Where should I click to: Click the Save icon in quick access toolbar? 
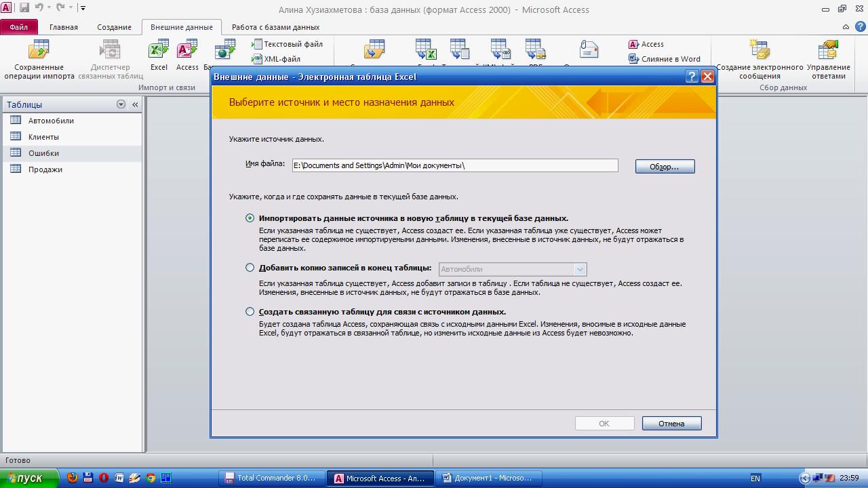click(24, 8)
